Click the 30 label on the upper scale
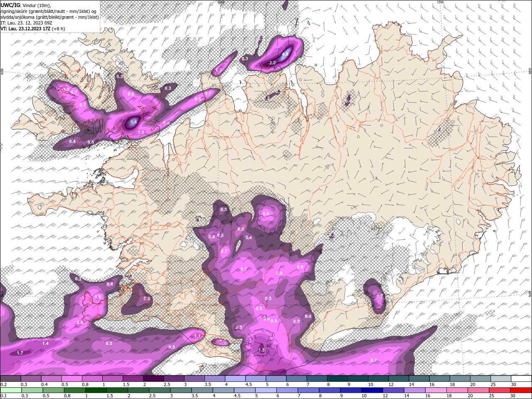Viewport: 532px width, 399px height. click(x=514, y=384)
